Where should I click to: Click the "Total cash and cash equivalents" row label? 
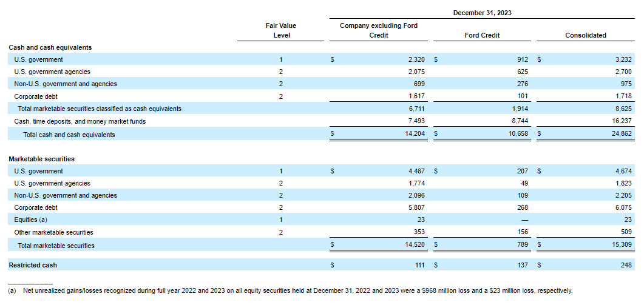pyautogui.click(x=69, y=135)
